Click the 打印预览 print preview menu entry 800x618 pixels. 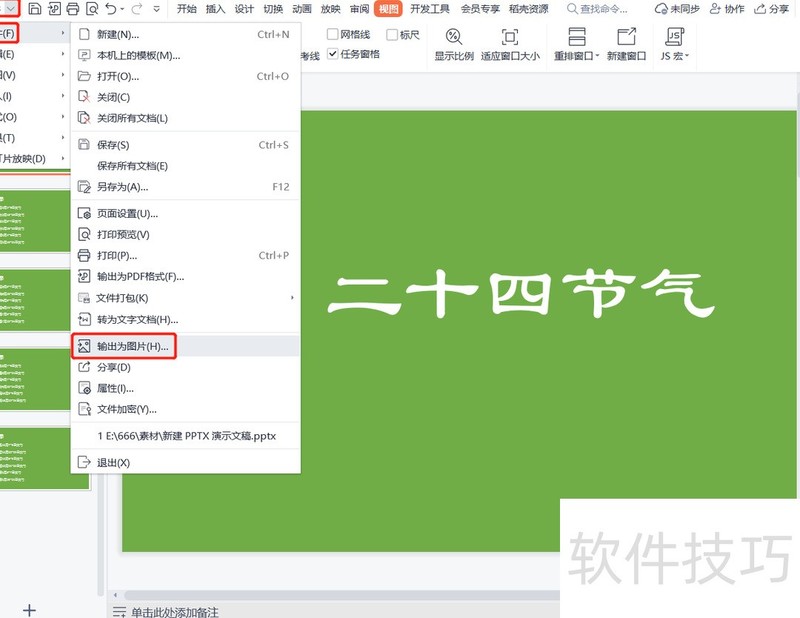point(122,234)
